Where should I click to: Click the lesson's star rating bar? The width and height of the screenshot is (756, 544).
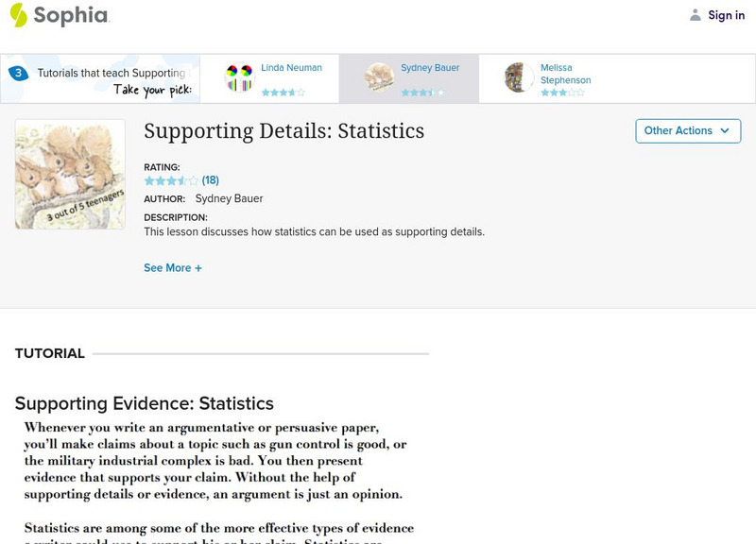[x=171, y=180]
